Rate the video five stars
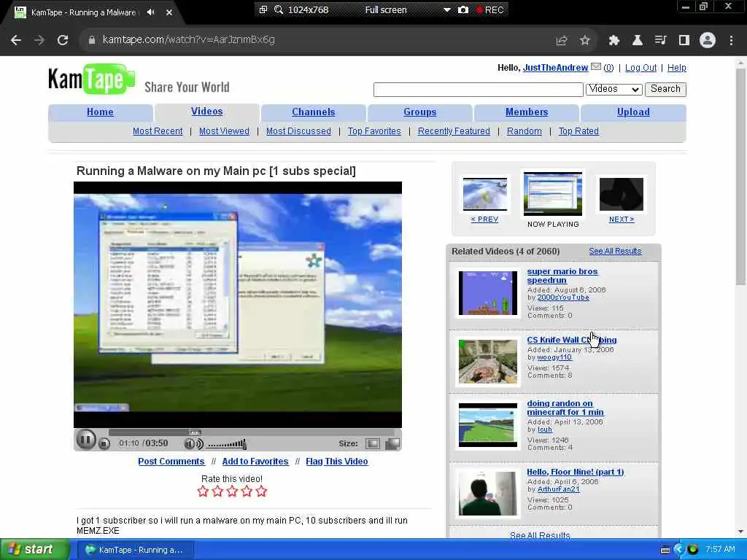The height and width of the screenshot is (560, 747). [261, 491]
